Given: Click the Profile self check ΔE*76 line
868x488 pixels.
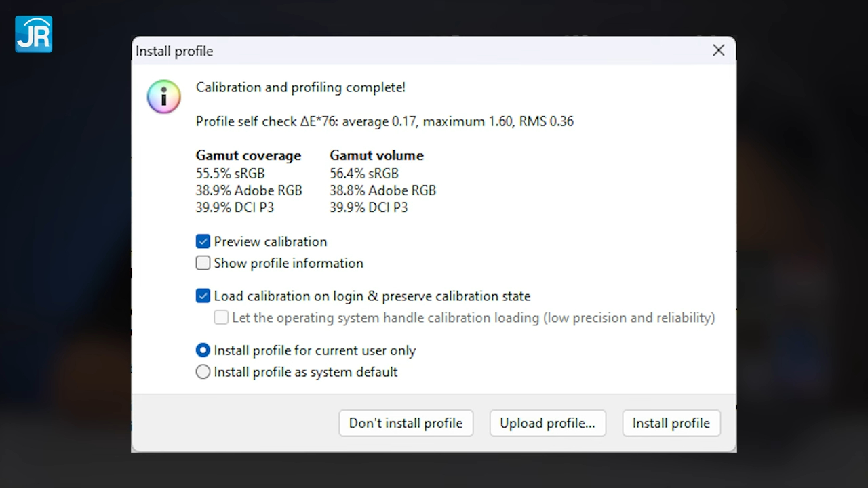Looking at the screenshot, I should 384,121.
